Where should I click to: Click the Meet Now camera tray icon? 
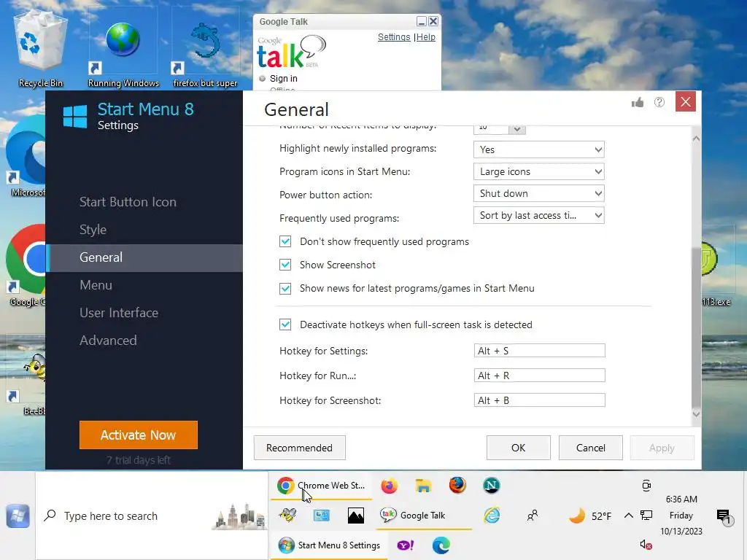646,486
